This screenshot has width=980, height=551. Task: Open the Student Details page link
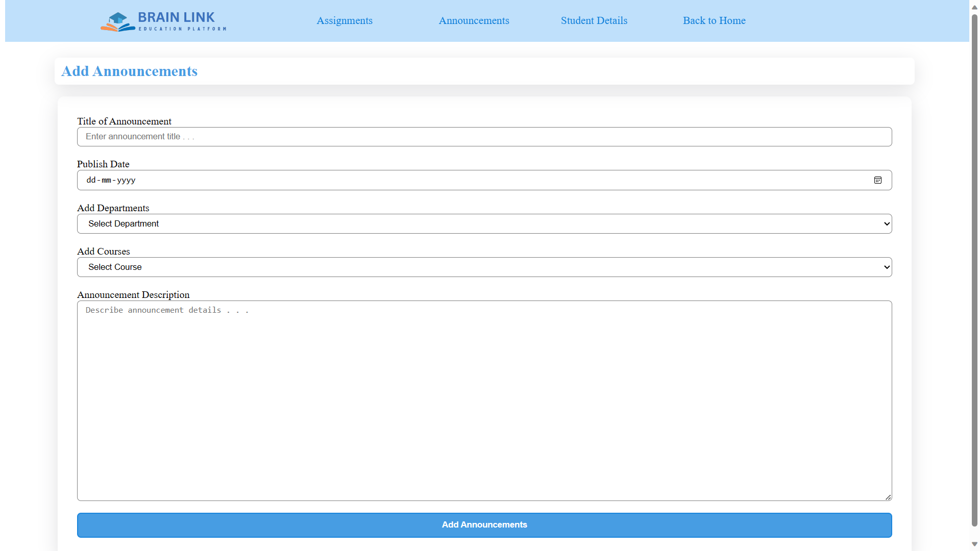point(594,21)
